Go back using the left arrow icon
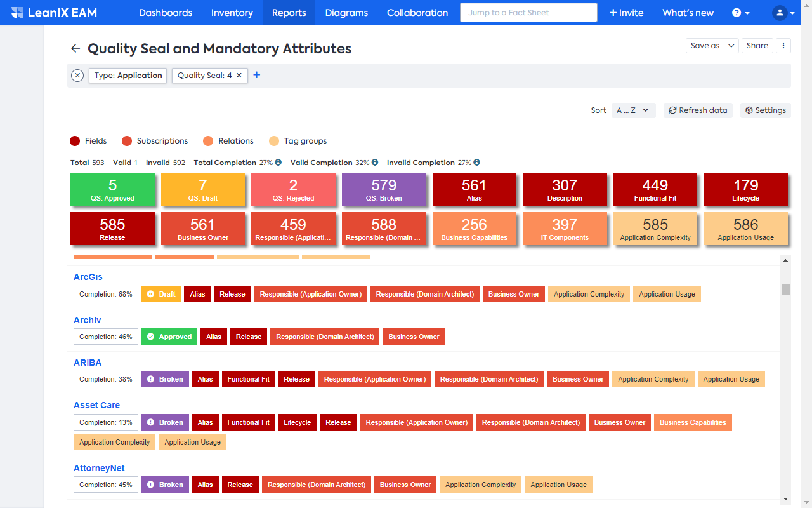 point(75,48)
